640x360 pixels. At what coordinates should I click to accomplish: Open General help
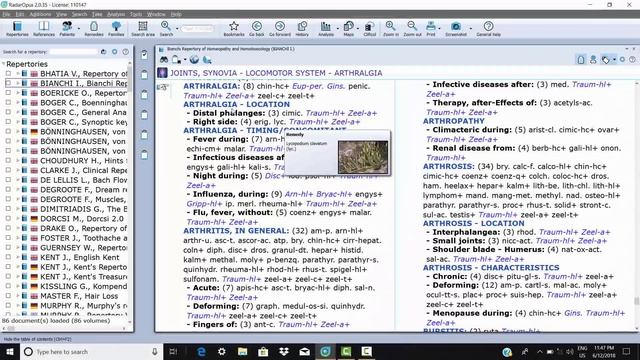[x=488, y=29]
